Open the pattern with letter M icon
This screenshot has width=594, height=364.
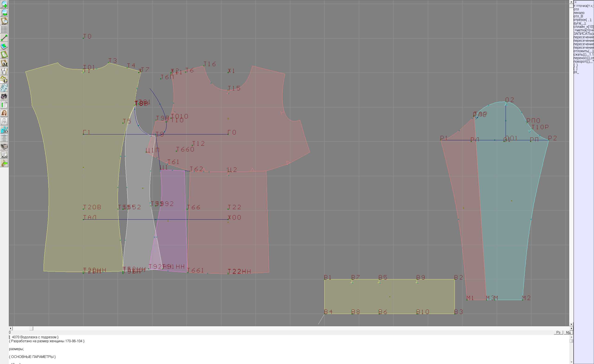pos(4,63)
